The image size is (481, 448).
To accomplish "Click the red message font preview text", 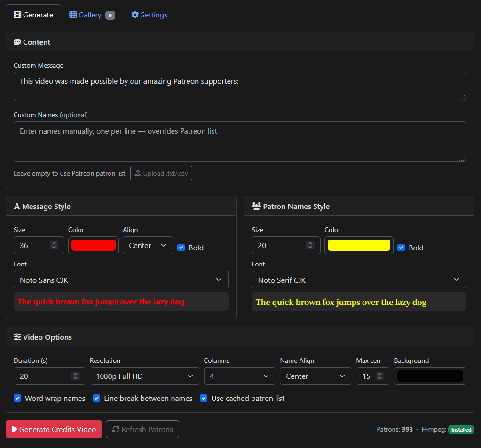I will point(101,302).
